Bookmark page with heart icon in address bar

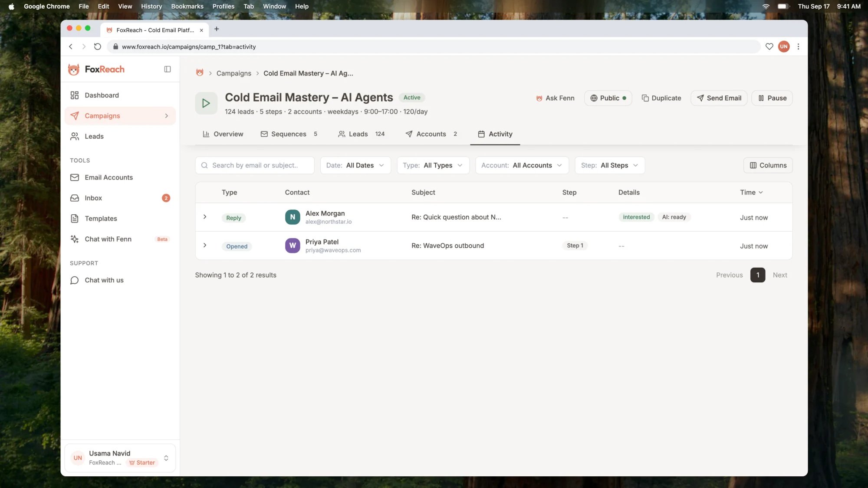click(x=769, y=46)
